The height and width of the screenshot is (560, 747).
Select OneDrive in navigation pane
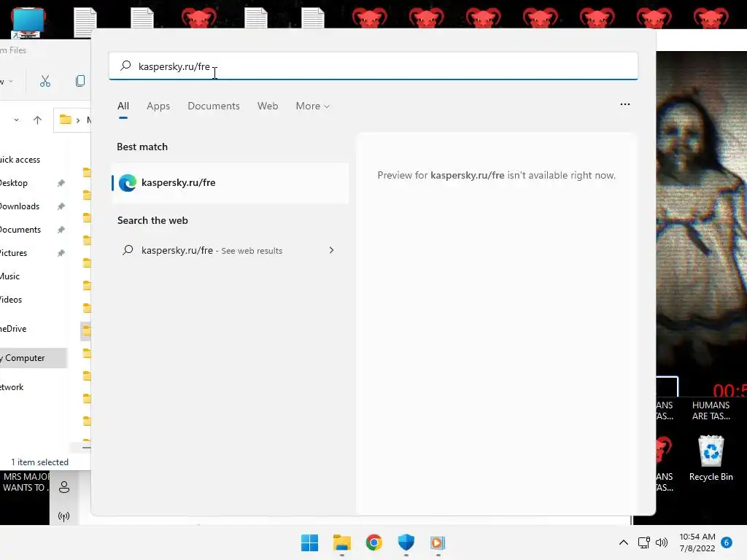[13, 329]
